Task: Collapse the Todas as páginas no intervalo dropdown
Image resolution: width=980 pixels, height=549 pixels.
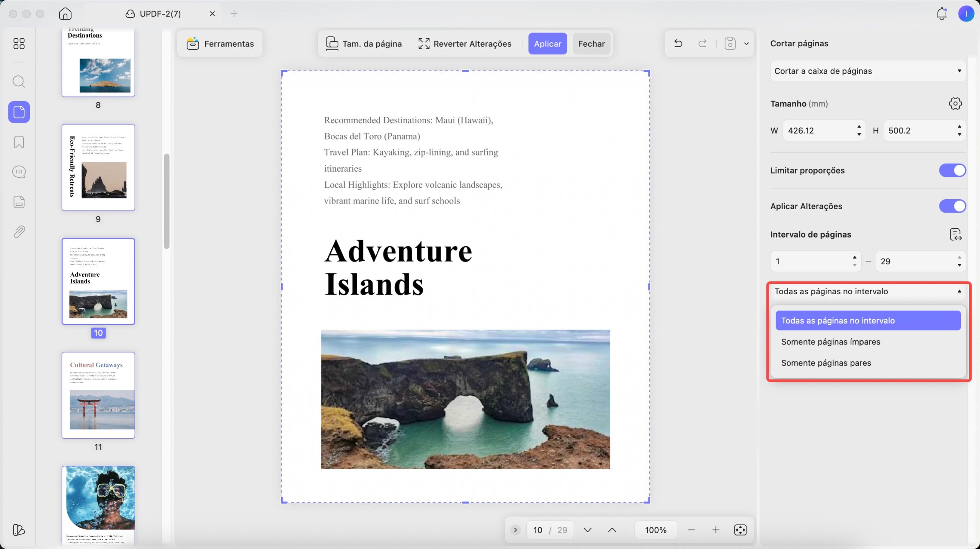Action: tap(868, 291)
